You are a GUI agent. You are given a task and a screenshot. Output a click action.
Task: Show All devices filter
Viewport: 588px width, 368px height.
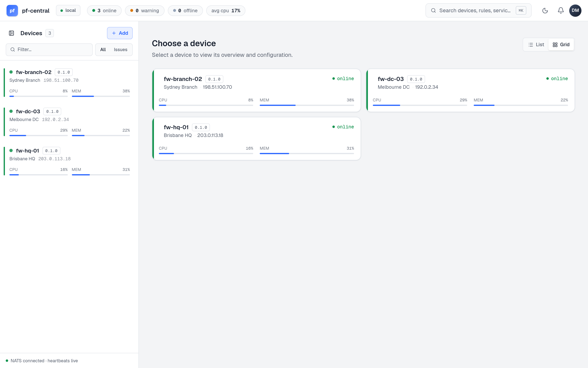click(103, 50)
